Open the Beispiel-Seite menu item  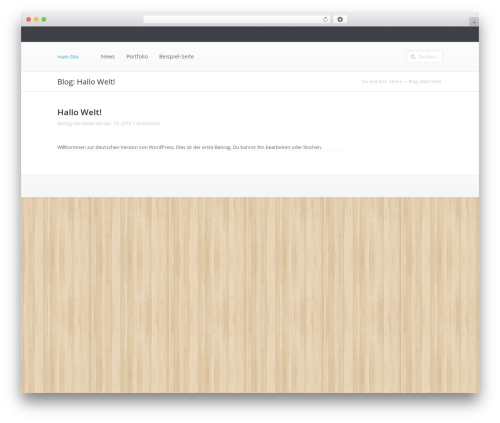(176, 57)
